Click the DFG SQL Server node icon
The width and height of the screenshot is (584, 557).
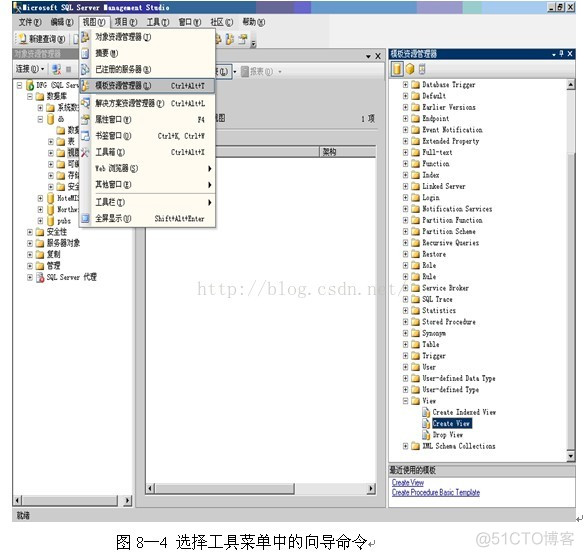pos(30,85)
